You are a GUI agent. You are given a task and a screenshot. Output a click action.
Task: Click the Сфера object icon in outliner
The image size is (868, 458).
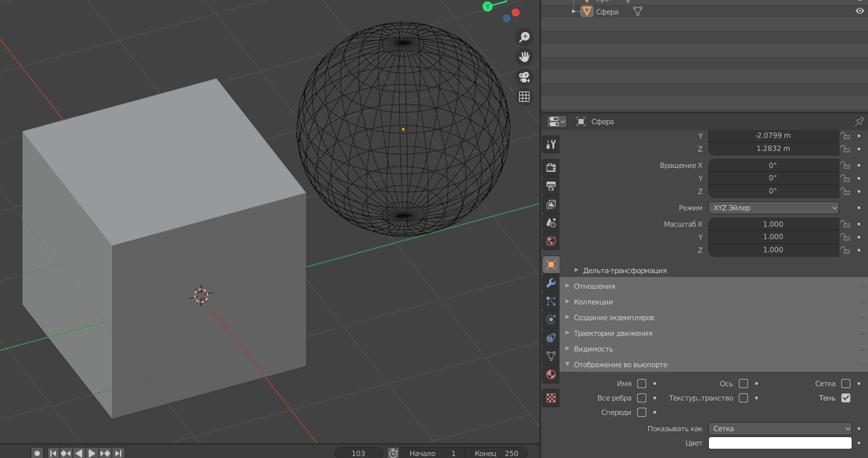click(587, 12)
